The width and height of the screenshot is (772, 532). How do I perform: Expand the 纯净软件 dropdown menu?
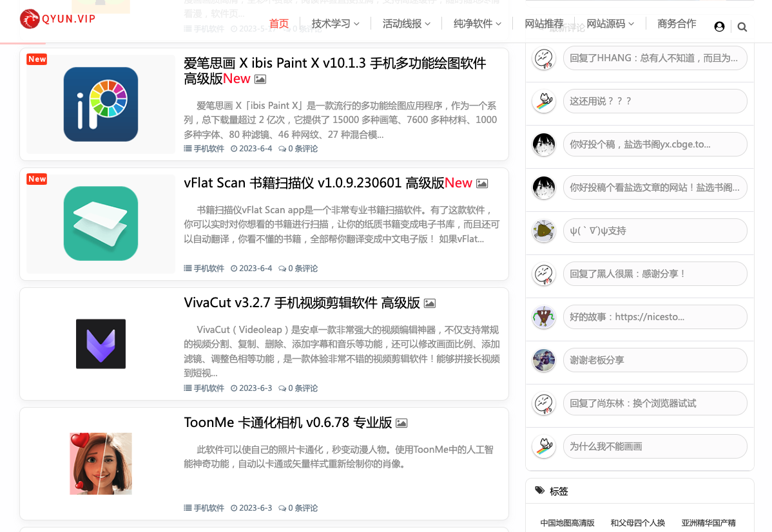click(x=477, y=24)
